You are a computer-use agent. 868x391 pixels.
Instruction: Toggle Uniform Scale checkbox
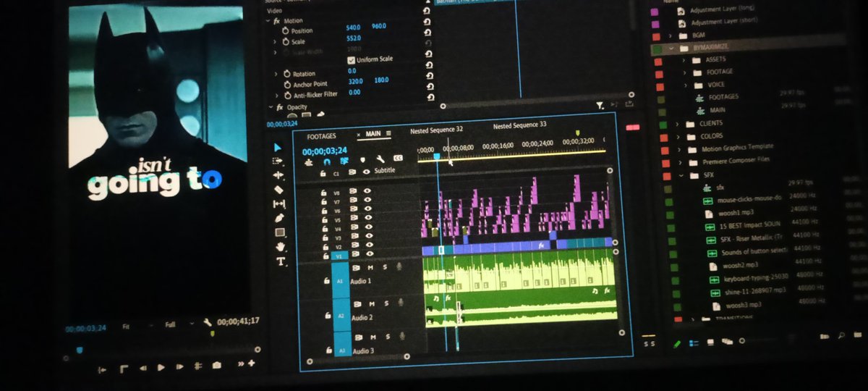(x=352, y=60)
